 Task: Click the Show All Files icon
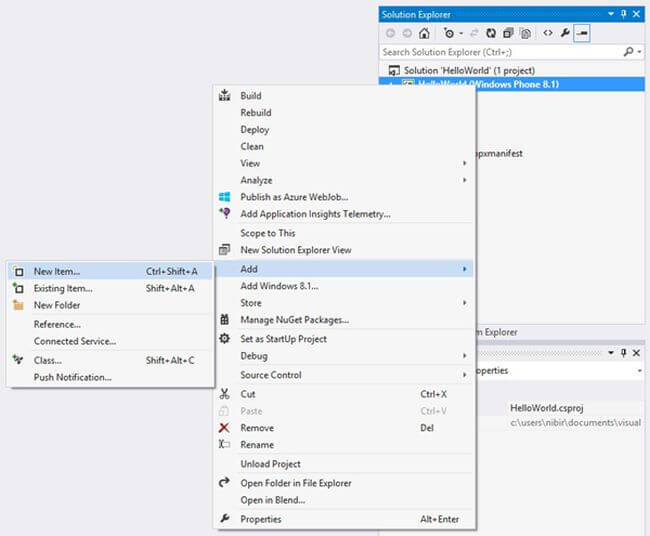point(526,33)
